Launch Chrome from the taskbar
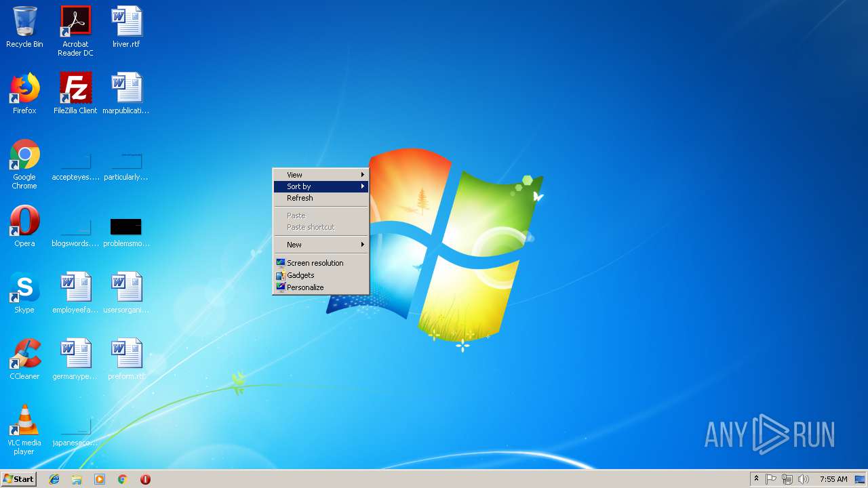The width and height of the screenshot is (868, 488). click(122, 479)
